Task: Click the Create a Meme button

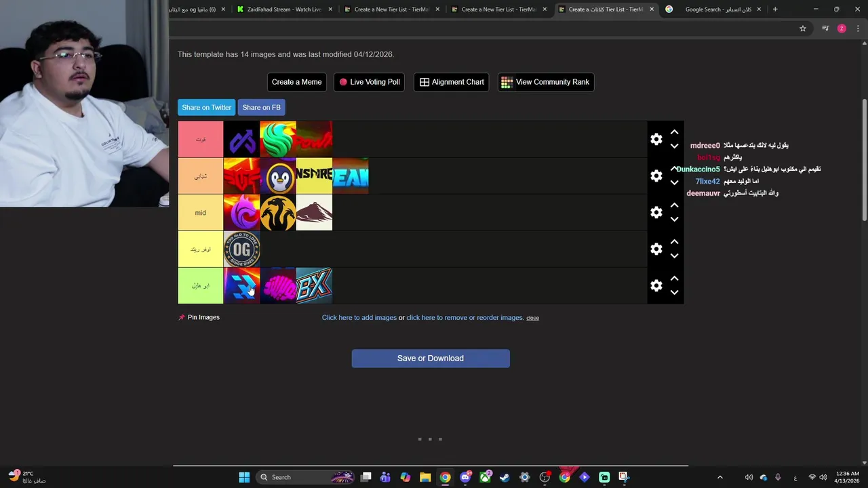Action: coord(297,82)
